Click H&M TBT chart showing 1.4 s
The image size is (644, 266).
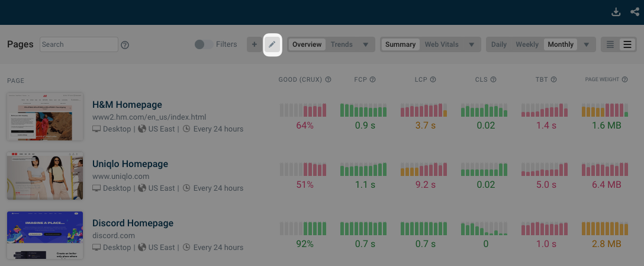point(545,110)
